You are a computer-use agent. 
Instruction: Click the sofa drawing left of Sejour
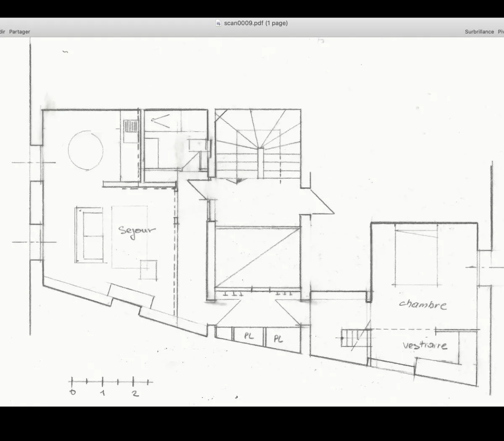pos(89,235)
